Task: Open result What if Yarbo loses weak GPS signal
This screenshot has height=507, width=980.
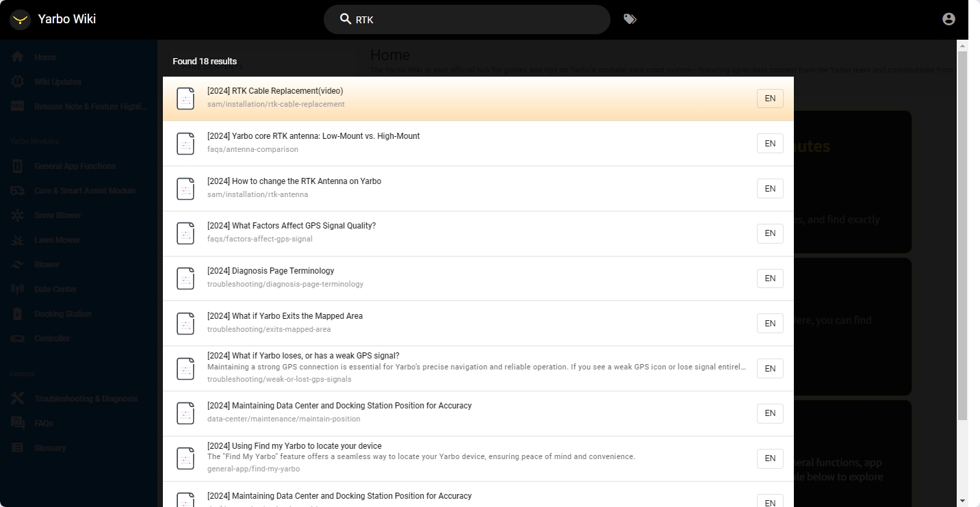Action: [478, 369]
